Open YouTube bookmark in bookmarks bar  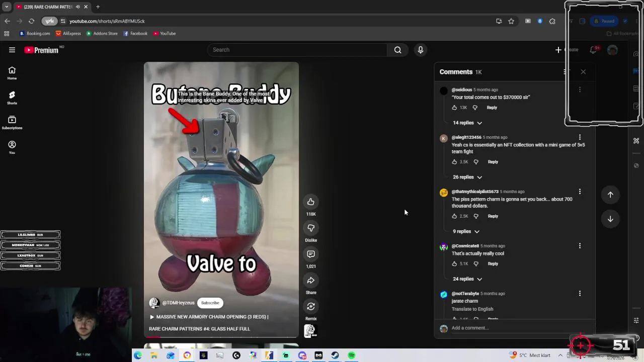click(x=165, y=34)
